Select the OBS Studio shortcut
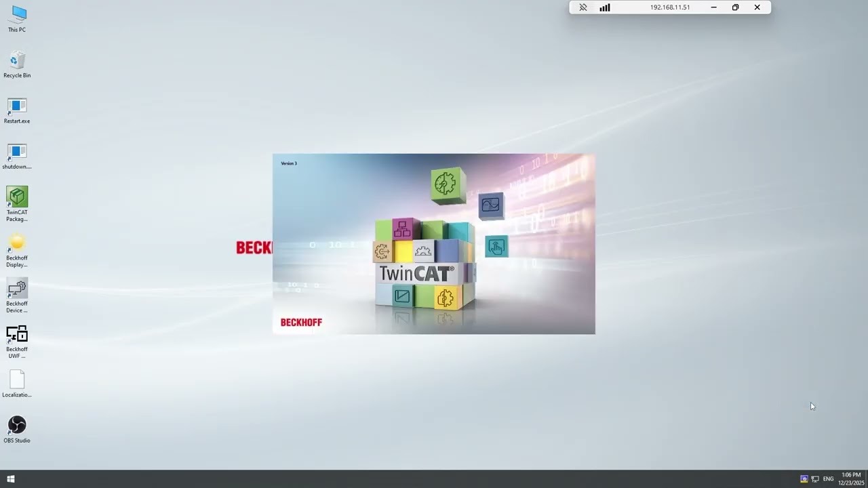The image size is (868, 488). pyautogui.click(x=17, y=430)
